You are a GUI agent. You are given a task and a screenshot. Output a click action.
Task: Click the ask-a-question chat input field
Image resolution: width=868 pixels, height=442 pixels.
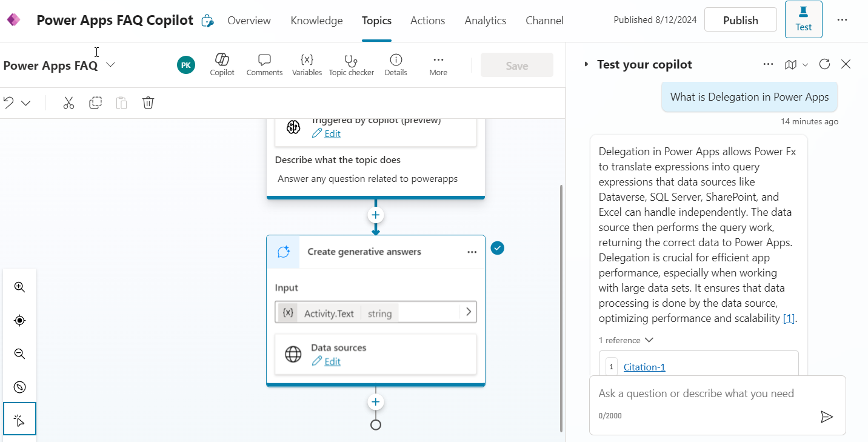pos(697,393)
